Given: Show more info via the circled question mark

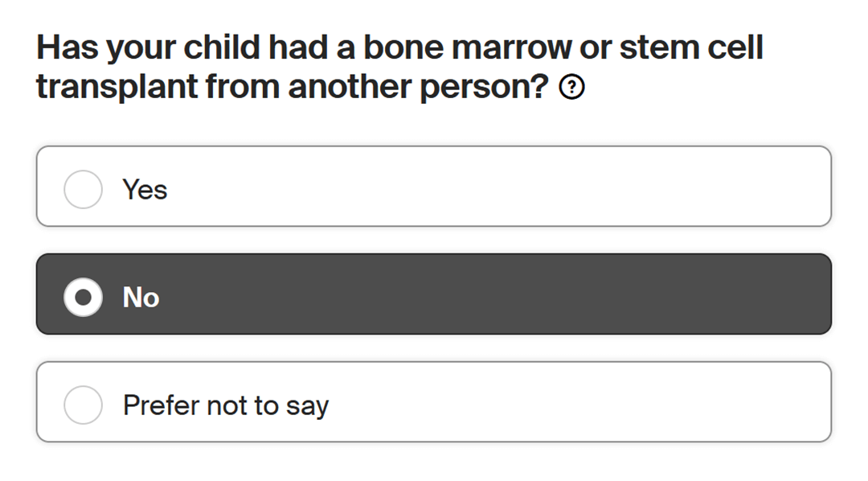Looking at the screenshot, I should pos(571,88).
